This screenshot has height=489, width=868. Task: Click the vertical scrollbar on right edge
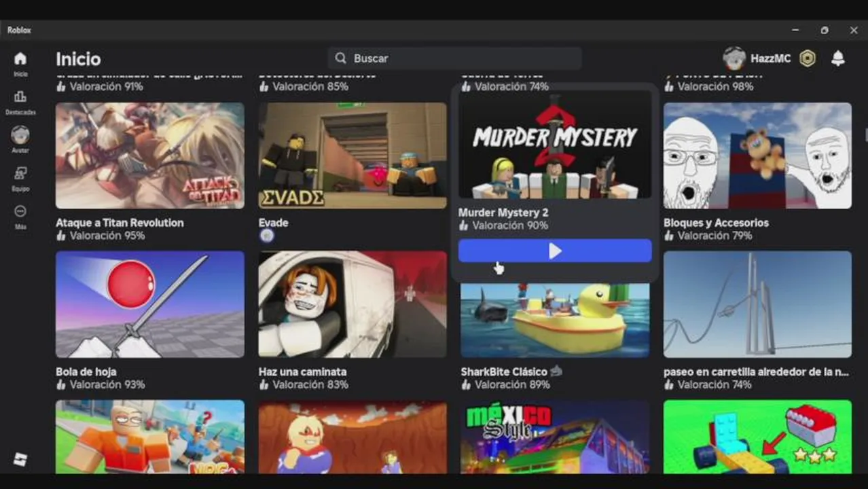pyautogui.click(x=865, y=134)
